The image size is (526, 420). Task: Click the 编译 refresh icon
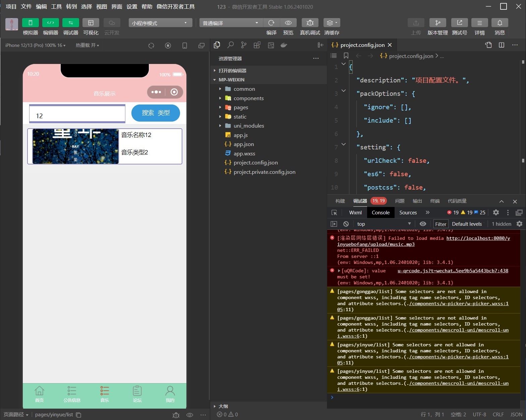pyautogui.click(x=271, y=23)
